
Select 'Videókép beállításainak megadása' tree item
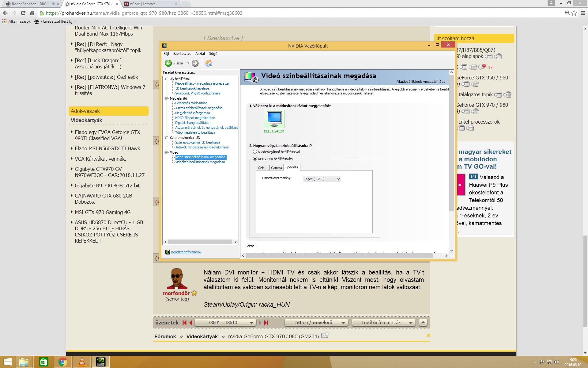pos(200,162)
